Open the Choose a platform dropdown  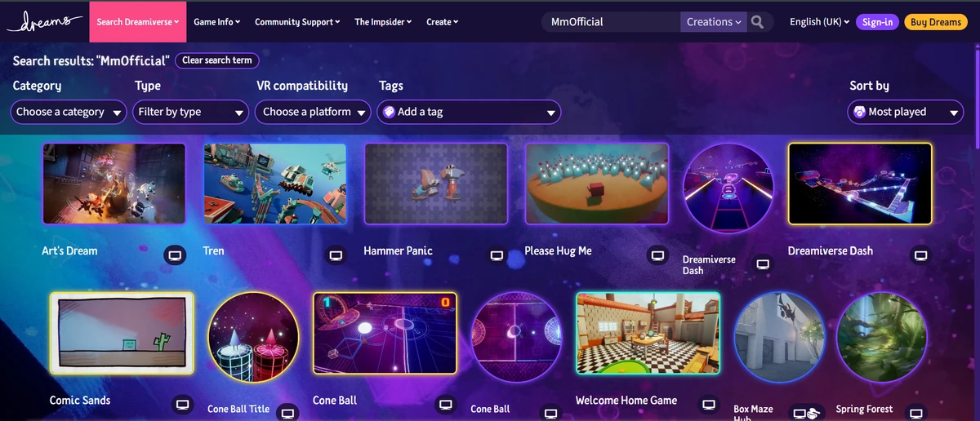(313, 112)
